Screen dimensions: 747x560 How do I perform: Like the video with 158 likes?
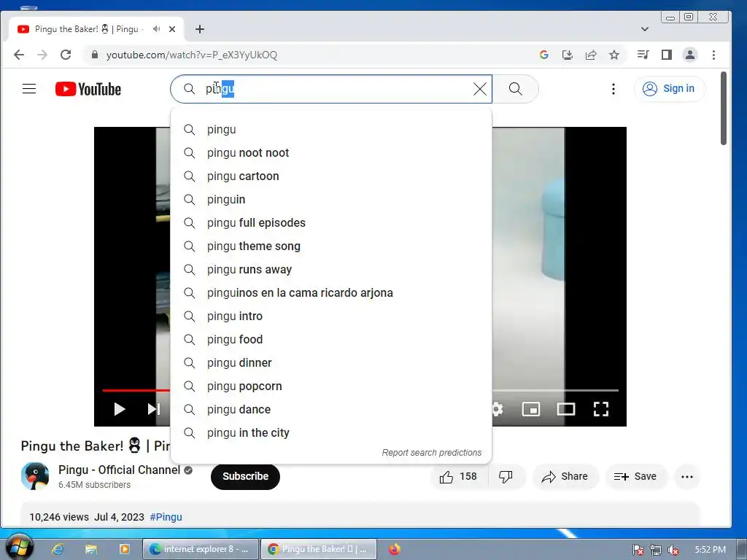(x=459, y=477)
